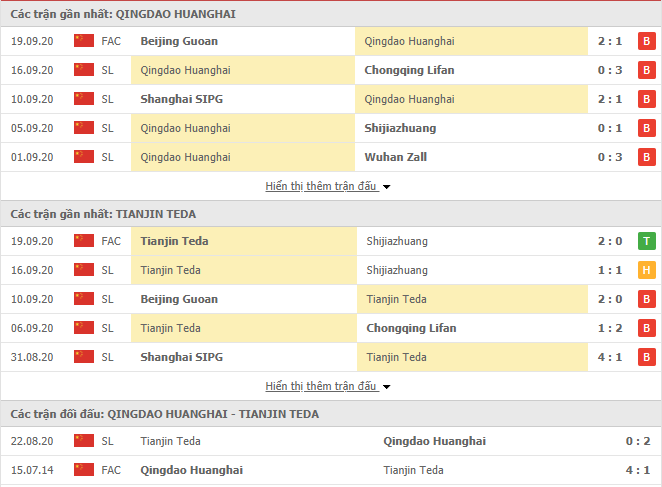Click the 'Các trận đối đầu' head-to-head header

click(x=165, y=414)
